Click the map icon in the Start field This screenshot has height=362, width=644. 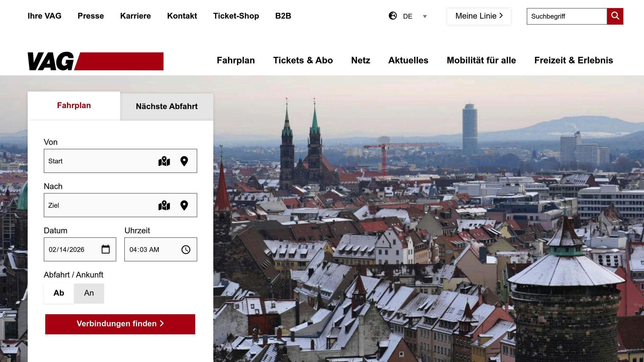point(165,161)
